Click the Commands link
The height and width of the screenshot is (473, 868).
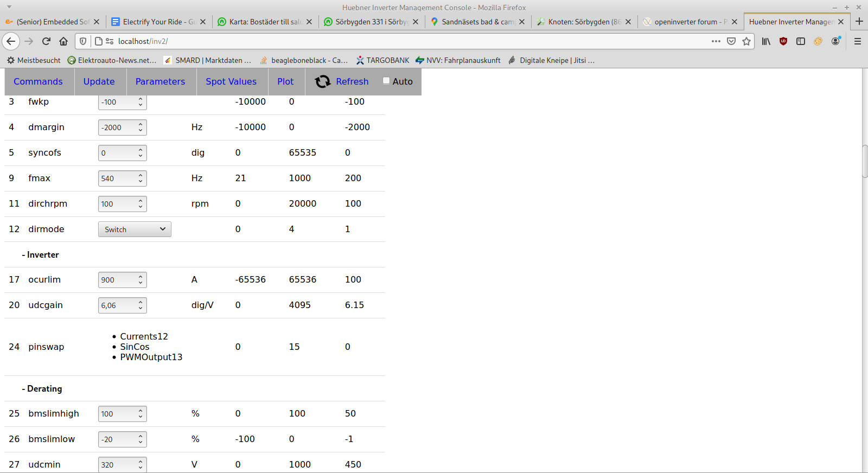click(38, 81)
